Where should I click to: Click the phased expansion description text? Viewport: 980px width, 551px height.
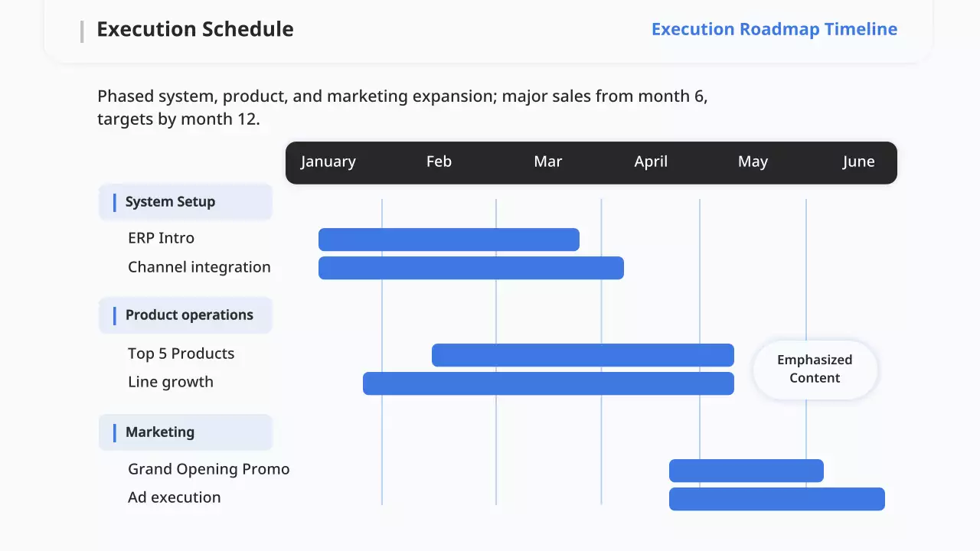402,108
